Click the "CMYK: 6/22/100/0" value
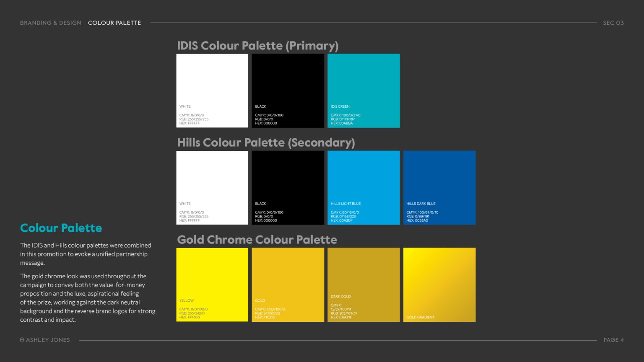This screenshot has height=362, width=644. pyautogui.click(x=270, y=309)
